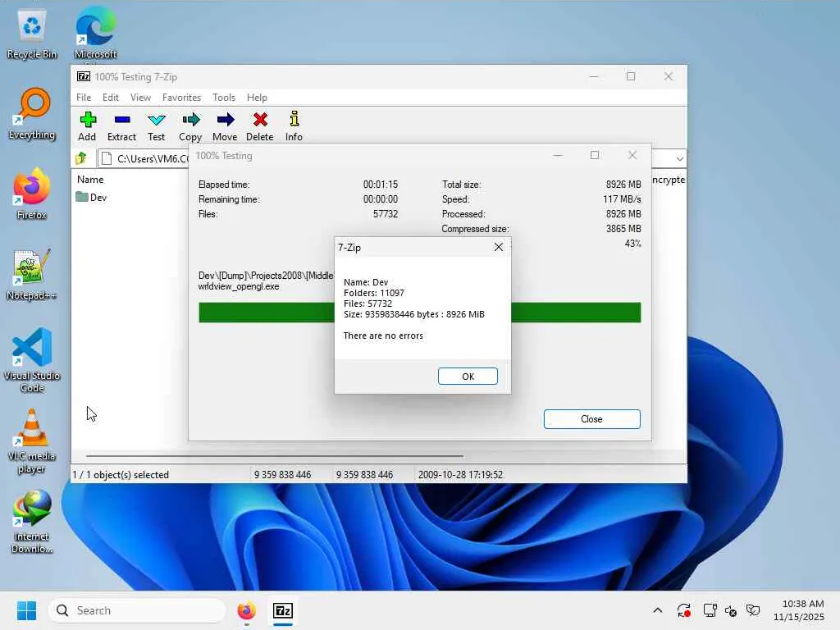
Task: Click the muted volume tray icon
Action: coord(731,610)
